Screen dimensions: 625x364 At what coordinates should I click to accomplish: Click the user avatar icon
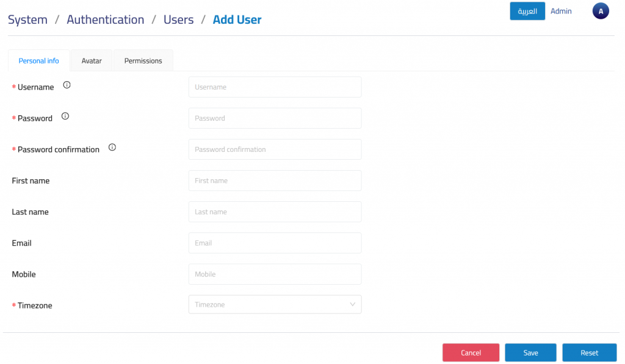601,11
